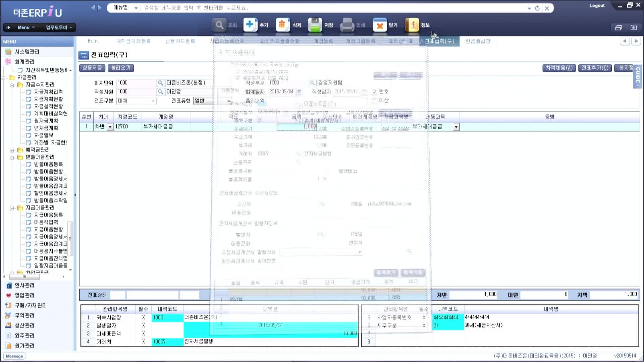Image resolution: width=644 pixels, height=362 pixels.
Task: Open 무역관리 module in sidebar
Action: click(24, 315)
